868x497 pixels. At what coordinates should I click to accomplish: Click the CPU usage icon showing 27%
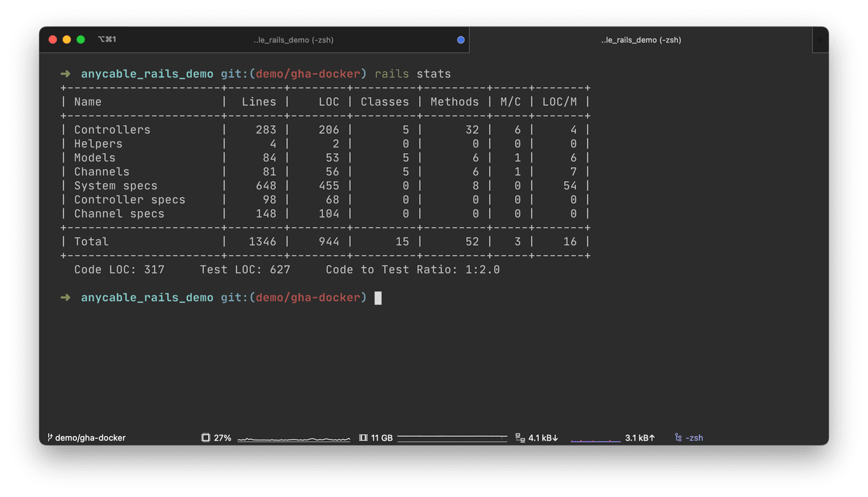(x=205, y=438)
